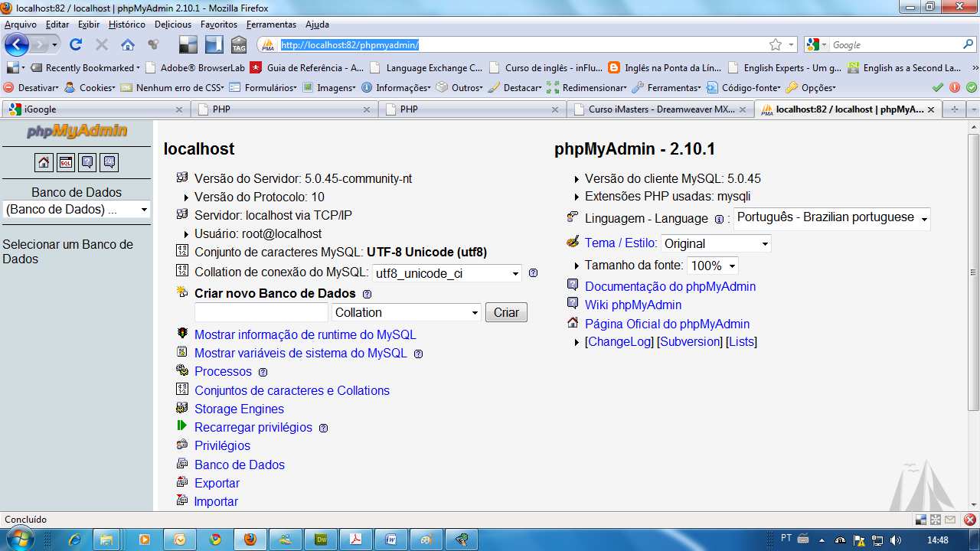Open the database selector dropdown in sidebar
The height and width of the screenshot is (551, 980).
76,209
